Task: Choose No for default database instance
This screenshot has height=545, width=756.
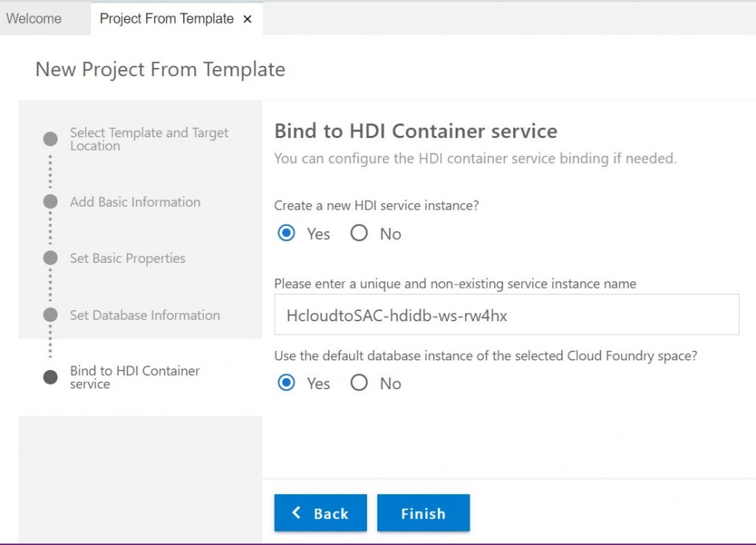Action: tap(359, 383)
